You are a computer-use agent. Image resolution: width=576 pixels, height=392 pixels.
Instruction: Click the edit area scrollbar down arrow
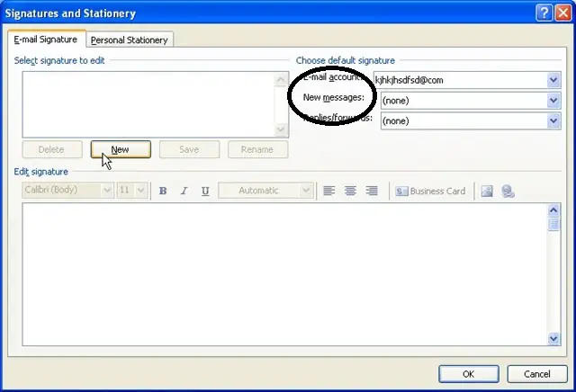553,338
